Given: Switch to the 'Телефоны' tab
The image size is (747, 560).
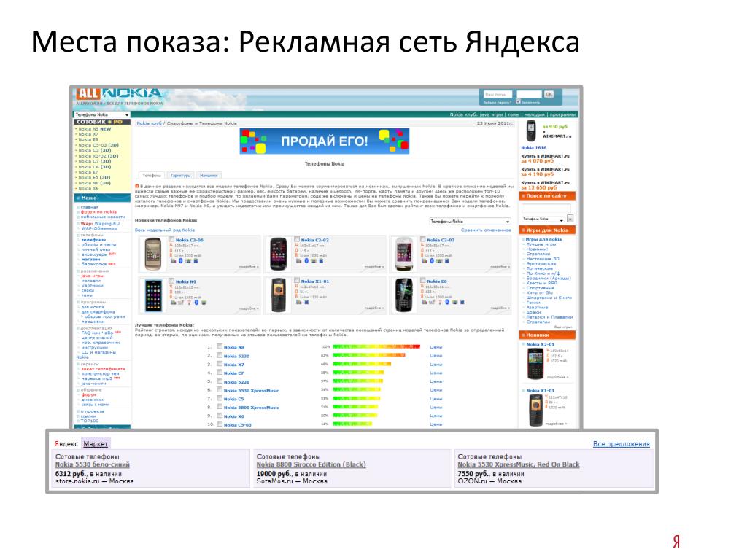Looking at the screenshot, I should [x=152, y=176].
